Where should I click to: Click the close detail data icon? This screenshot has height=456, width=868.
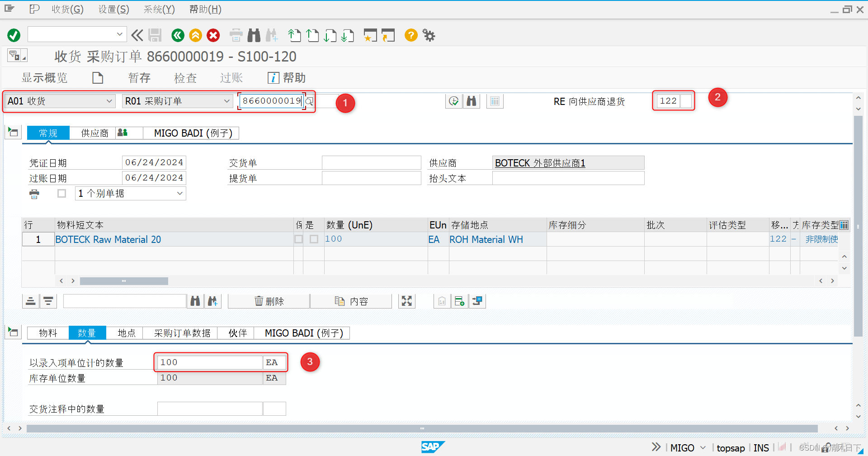[13, 332]
